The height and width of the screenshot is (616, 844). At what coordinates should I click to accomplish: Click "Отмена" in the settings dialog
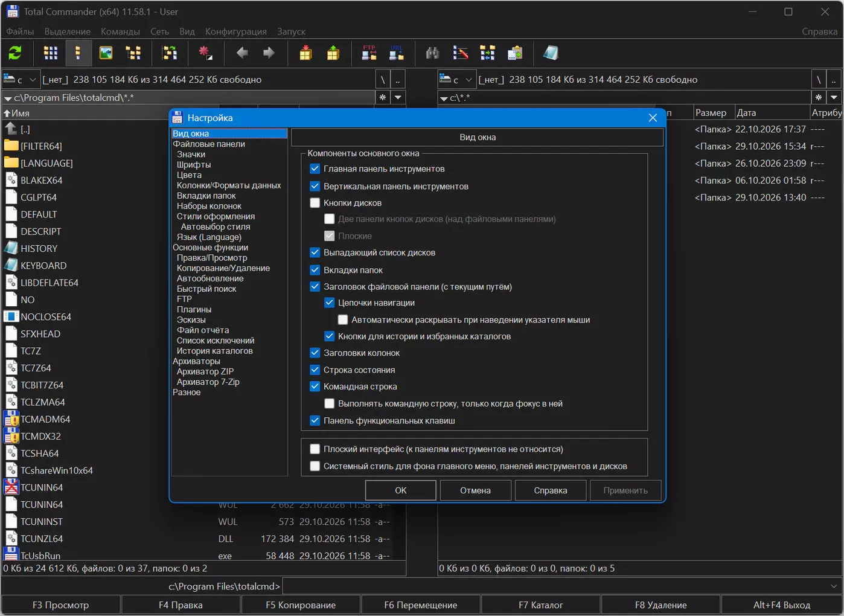(476, 490)
